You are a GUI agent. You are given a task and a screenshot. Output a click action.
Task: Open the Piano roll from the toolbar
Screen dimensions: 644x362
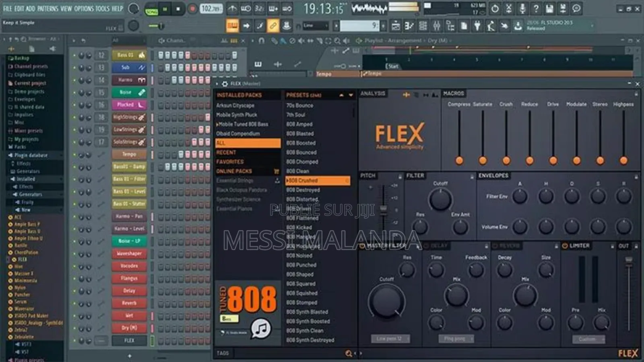click(409, 25)
